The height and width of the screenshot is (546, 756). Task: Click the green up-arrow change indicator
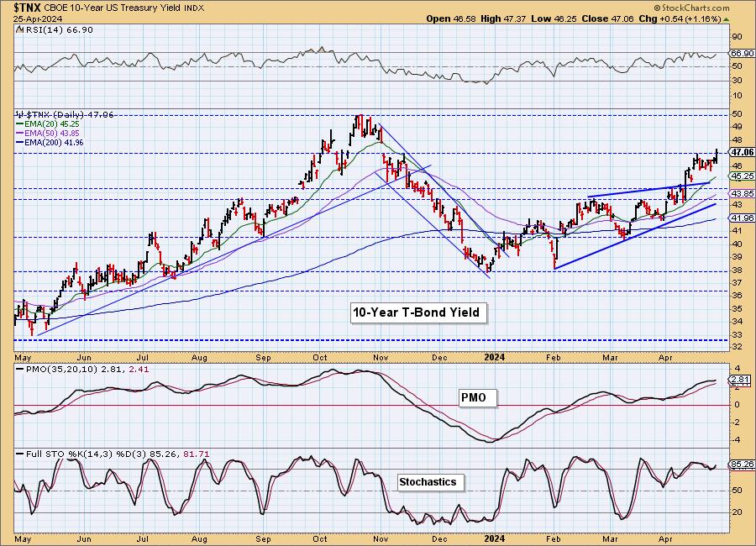coord(727,18)
